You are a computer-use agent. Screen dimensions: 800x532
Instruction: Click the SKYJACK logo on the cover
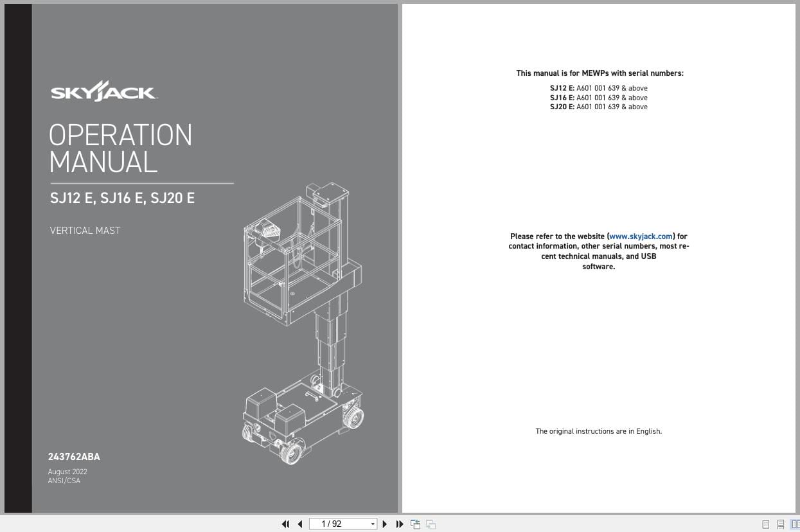pos(103,91)
